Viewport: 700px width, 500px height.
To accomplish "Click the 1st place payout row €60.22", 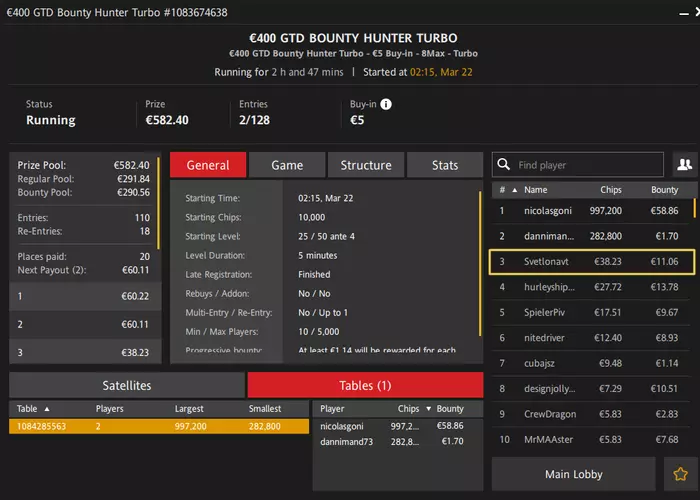I will (x=85, y=296).
